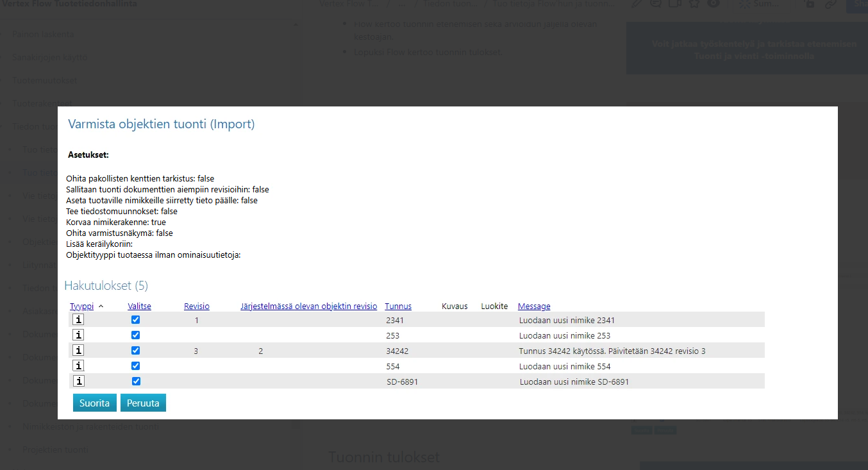868x470 pixels.
Task: Click the info icon for SD-6891
Action: coord(78,382)
